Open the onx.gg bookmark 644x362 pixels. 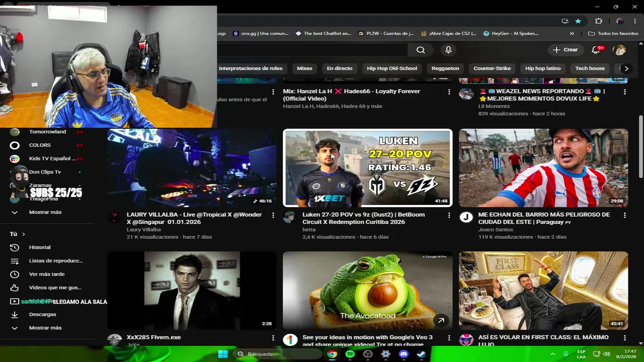click(x=260, y=34)
